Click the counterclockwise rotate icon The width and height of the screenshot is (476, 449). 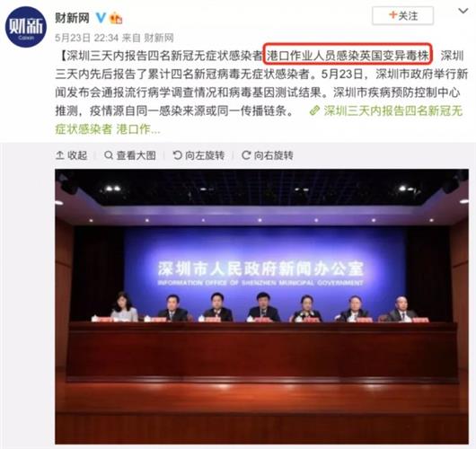pos(177,155)
